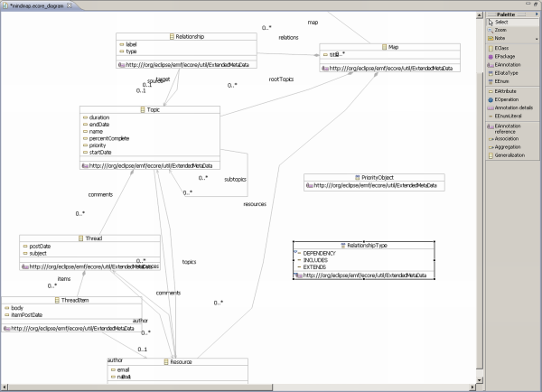Viewport: 542px width, 392px height.
Task: Collapse the Palette panel arrow
Action: [537, 14]
